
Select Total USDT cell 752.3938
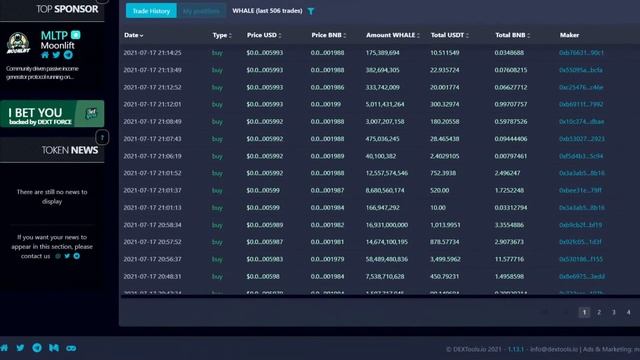click(x=443, y=173)
